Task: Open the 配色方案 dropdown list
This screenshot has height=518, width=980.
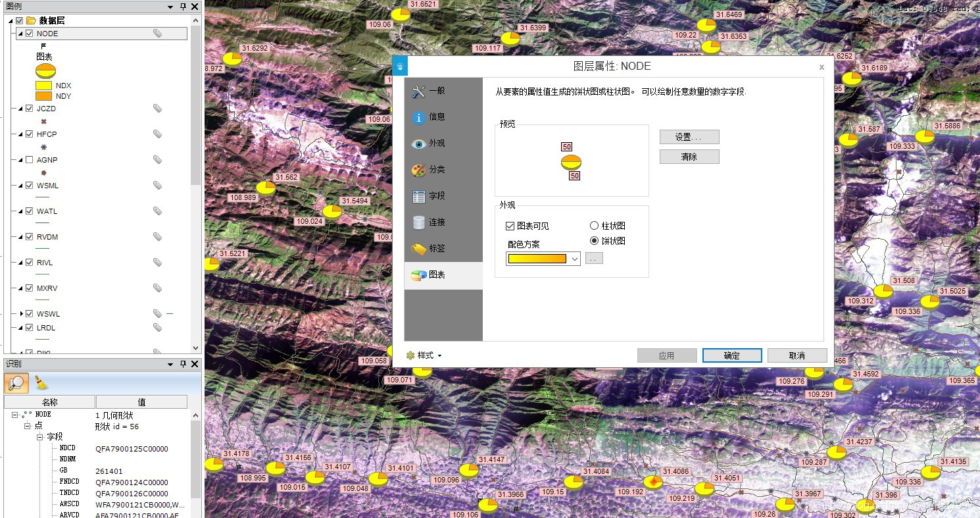Action: point(575,258)
